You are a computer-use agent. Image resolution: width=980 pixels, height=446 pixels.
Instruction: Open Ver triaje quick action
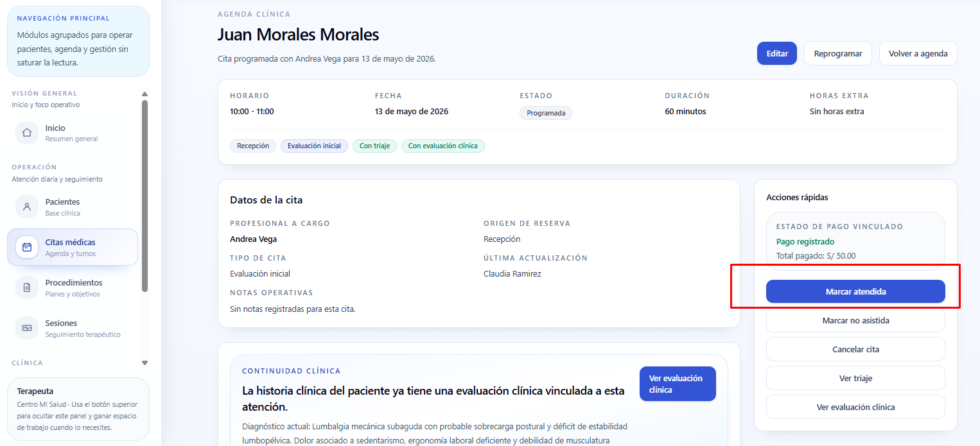click(x=855, y=378)
